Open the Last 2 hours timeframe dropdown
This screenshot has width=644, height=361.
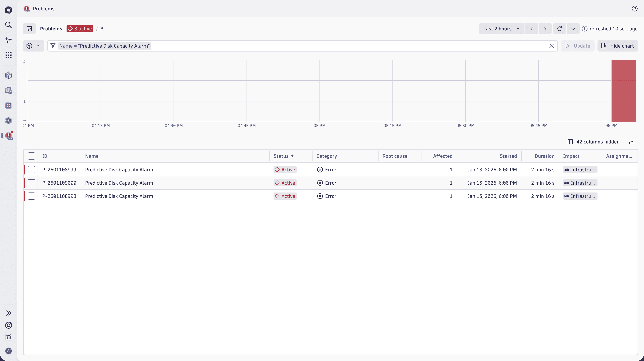(x=501, y=28)
